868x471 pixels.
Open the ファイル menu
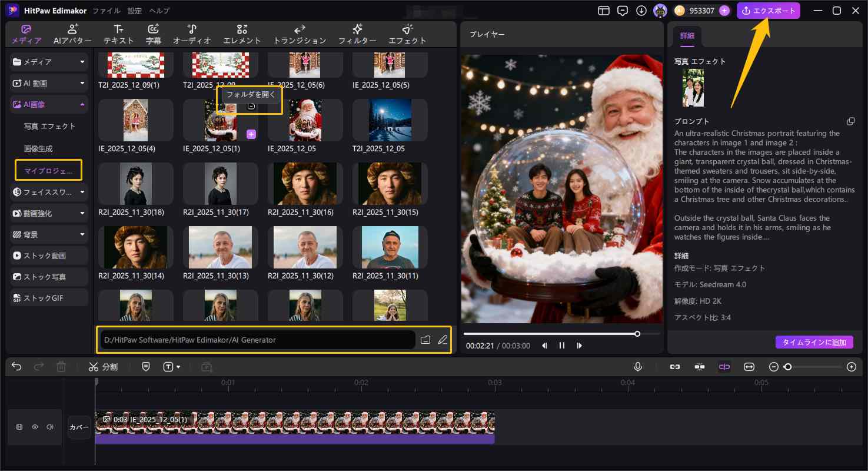107,10
